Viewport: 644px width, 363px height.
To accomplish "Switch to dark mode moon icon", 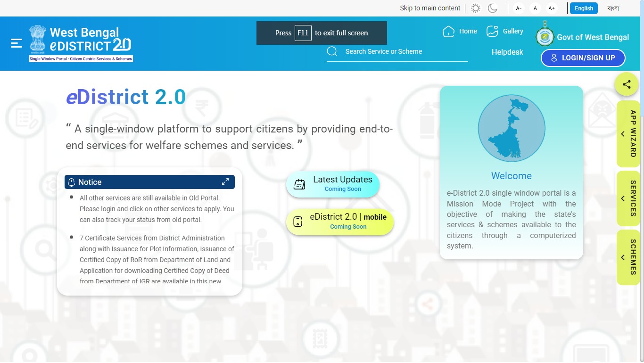I will [x=493, y=8].
